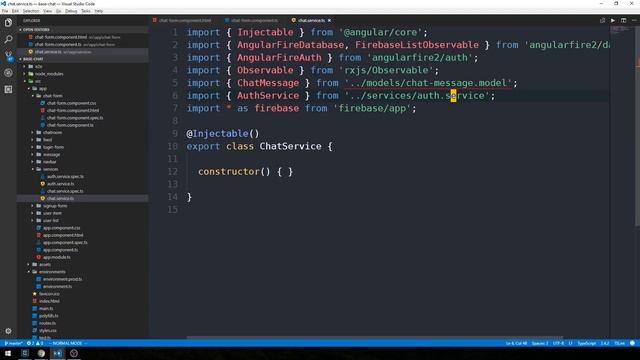The image size is (640, 360).
Task: Change file encoding UTF-8 in status bar
Action: (558, 343)
